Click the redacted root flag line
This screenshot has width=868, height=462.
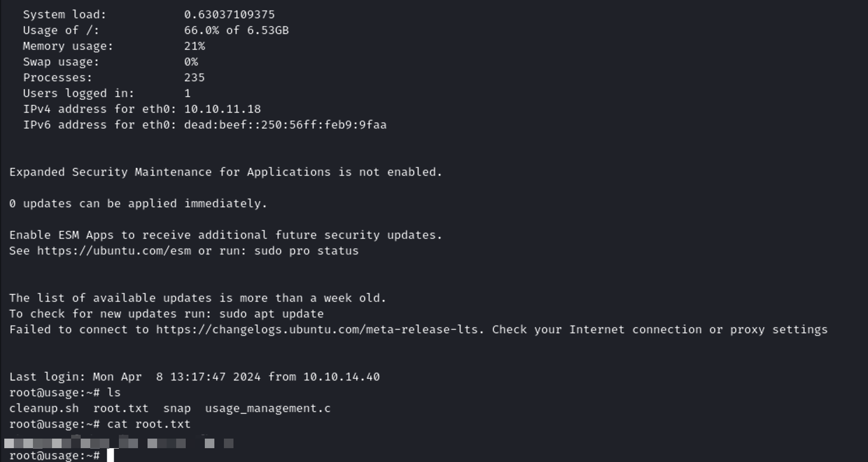(x=119, y=443)
